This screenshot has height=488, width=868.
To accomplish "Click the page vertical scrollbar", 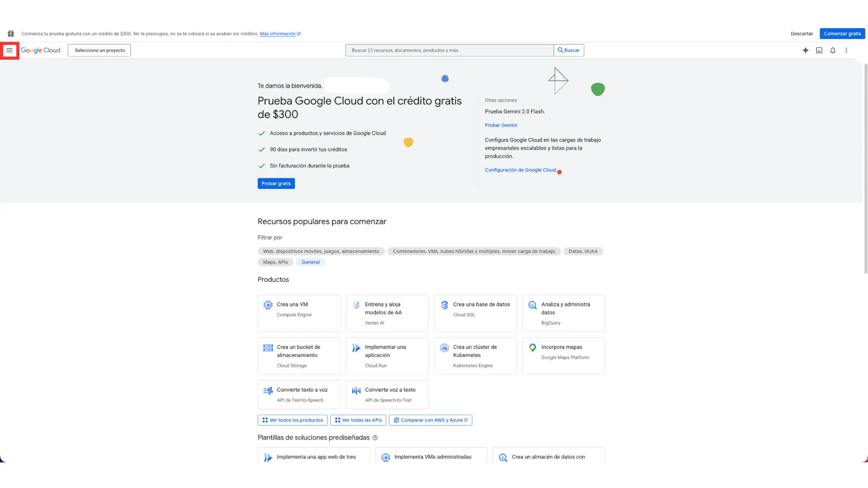I will pyautogui.click(x=866, y=167).
